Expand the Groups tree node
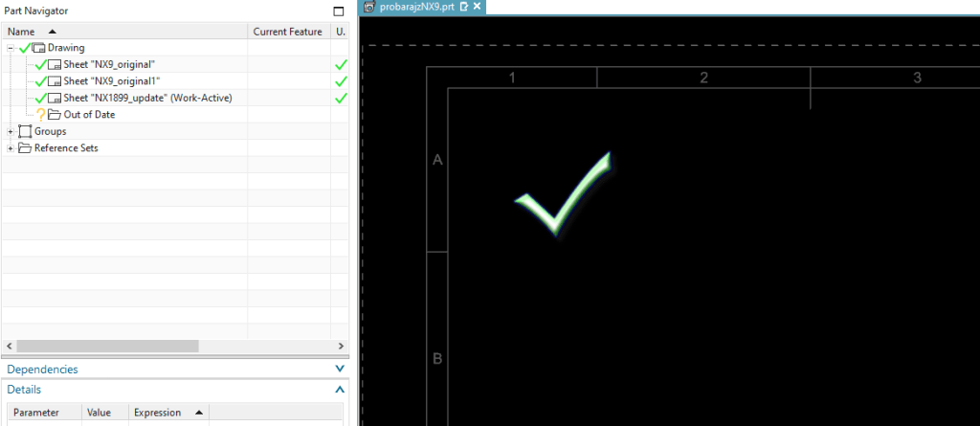Screen dimensions: 980x426 (x=11, y=131)
